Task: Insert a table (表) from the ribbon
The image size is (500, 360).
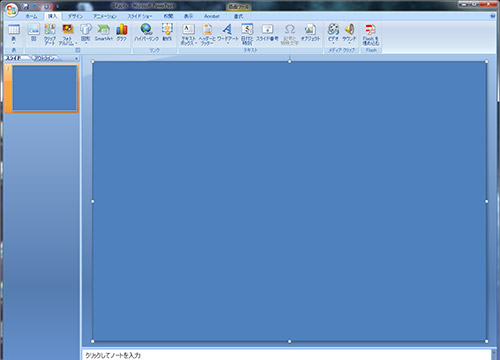Action: 14,34
